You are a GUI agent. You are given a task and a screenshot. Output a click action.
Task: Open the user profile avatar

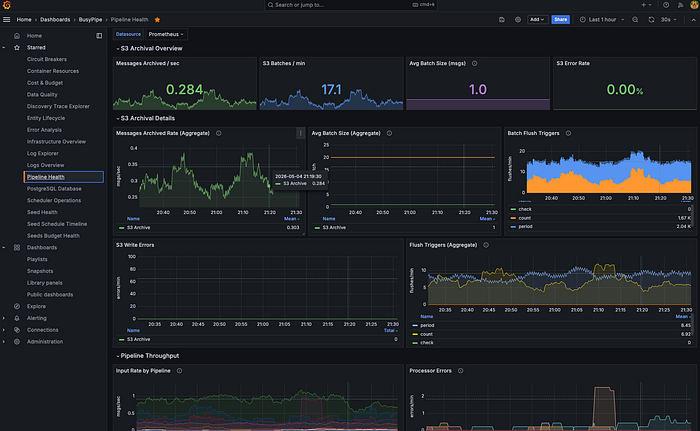695,5
